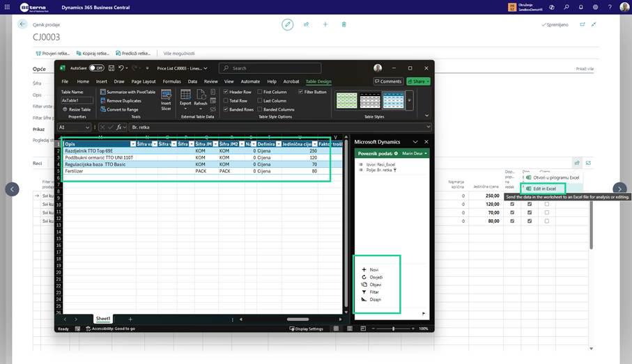Screen dimensions: 632x364
Task: Click Convert to Range in Tools group
Action: [x=119, y=109]
